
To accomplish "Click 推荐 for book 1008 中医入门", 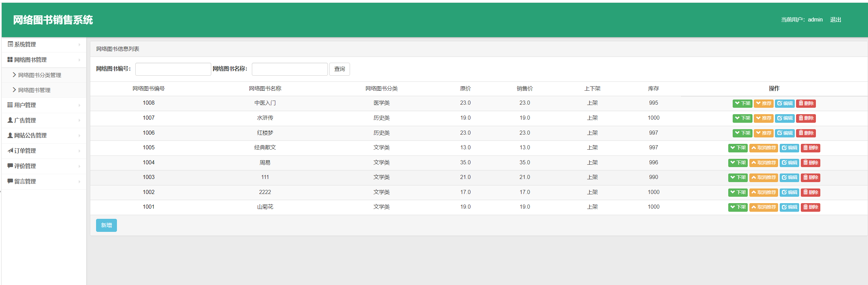I will 763,103.
